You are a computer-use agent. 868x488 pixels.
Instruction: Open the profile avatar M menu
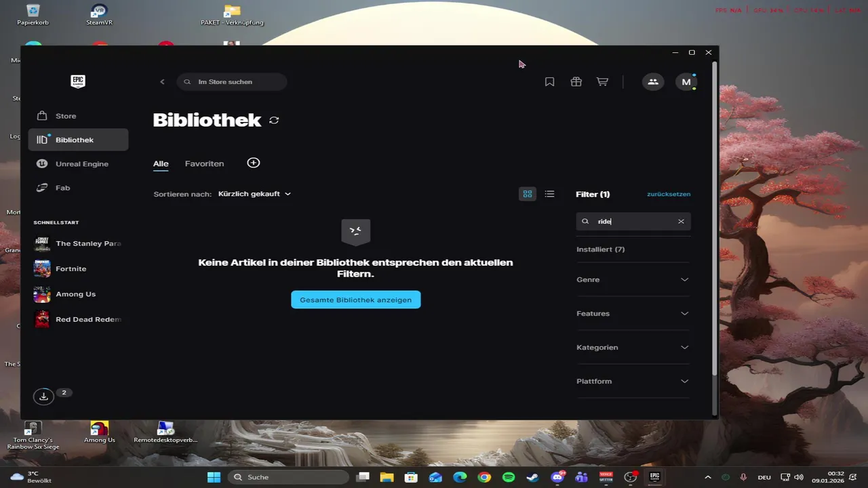coord(686,82)
